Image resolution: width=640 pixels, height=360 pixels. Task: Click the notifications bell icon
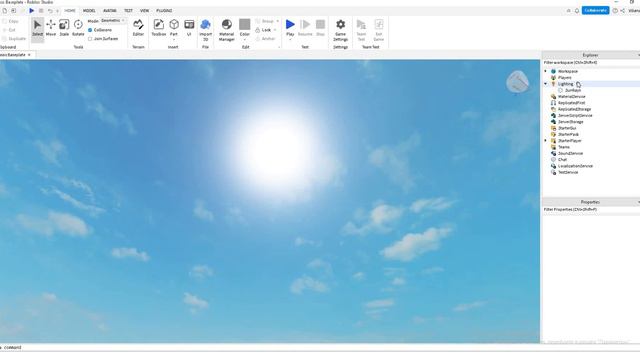(x=577, y=11)
